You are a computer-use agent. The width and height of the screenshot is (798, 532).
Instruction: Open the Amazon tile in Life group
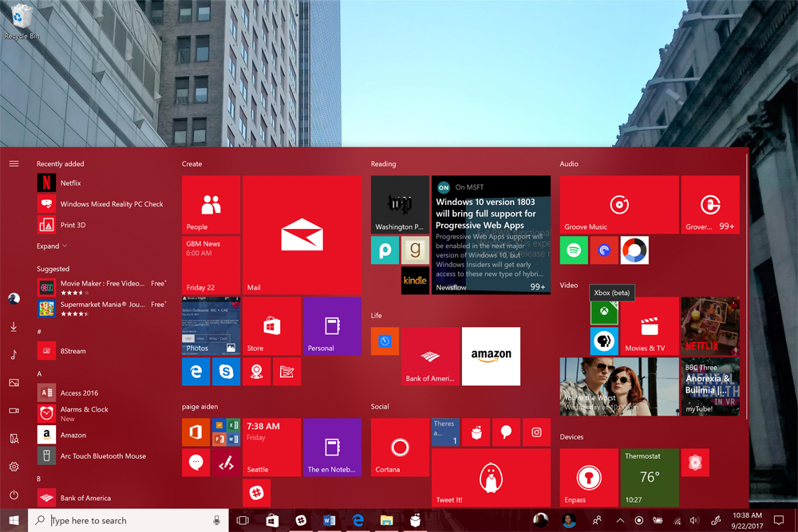(491, 356)
